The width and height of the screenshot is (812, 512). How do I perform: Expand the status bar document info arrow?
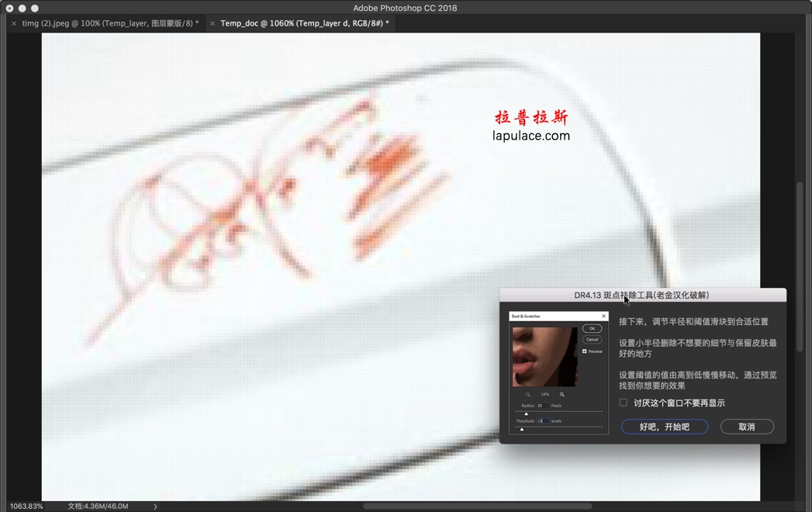pyautogui.click(x=155, y=507)
